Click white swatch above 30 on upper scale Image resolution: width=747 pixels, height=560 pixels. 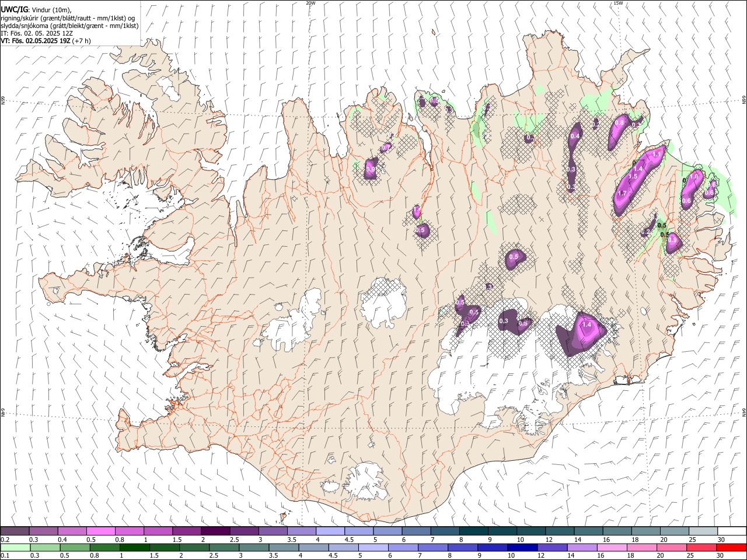(x=732, y=531)
